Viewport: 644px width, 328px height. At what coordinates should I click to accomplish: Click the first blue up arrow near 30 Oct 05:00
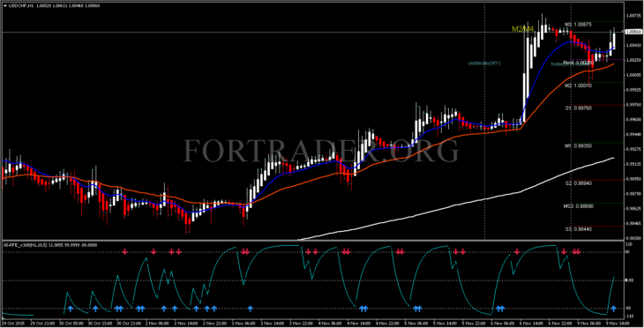coord(70,309)
